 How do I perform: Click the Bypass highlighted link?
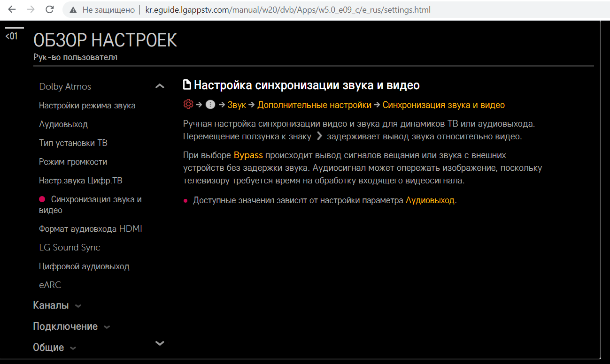248,155
